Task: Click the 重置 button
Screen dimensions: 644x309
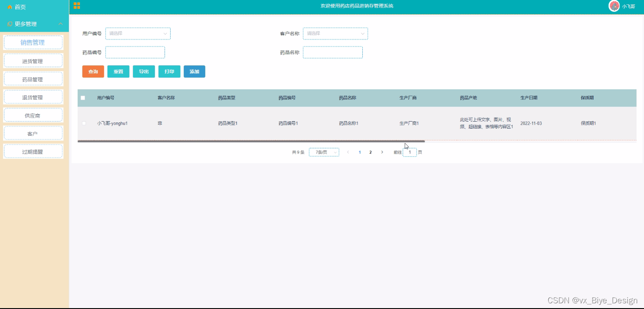Action: pyautogui.click(x=118, y=72)
